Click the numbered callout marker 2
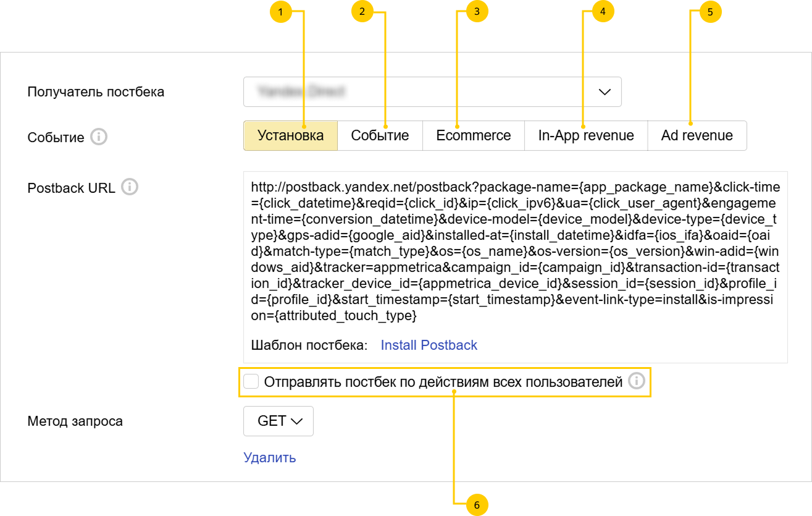 (x=362, y=12)
